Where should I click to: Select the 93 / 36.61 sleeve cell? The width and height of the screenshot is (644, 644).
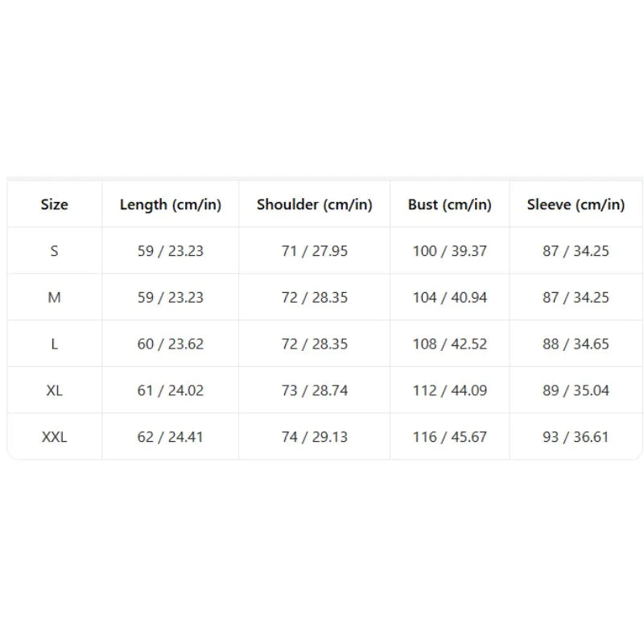[x=576, y=436]
